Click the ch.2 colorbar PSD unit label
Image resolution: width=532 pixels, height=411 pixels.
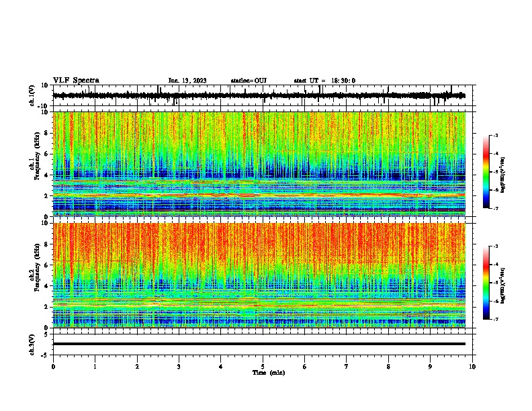502,285
